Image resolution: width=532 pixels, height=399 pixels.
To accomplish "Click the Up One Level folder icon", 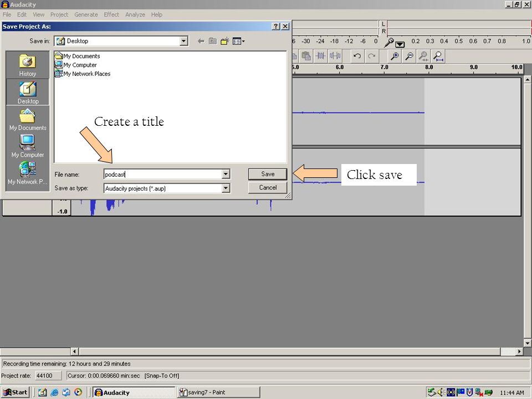I will (213, 41).
